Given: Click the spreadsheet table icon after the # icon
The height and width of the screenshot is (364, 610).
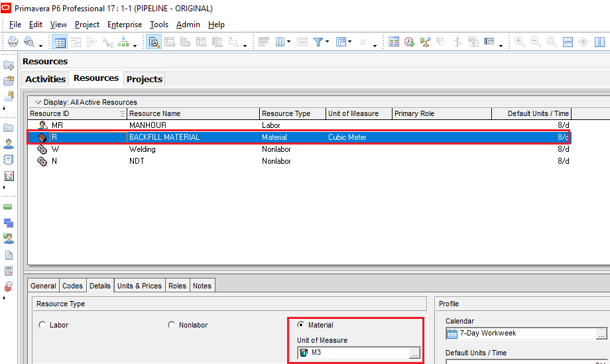Looking at the screenshot, I should (394, 42).
